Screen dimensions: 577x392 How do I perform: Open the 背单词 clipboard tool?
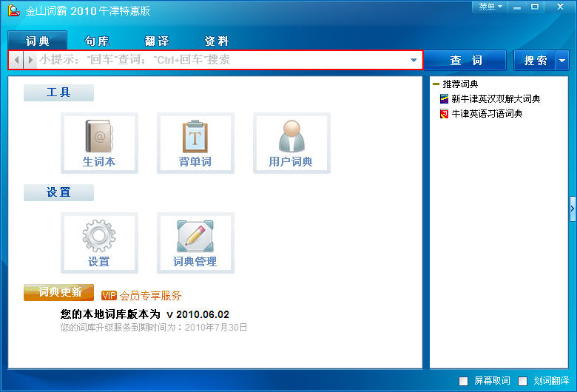pos(195,143)
